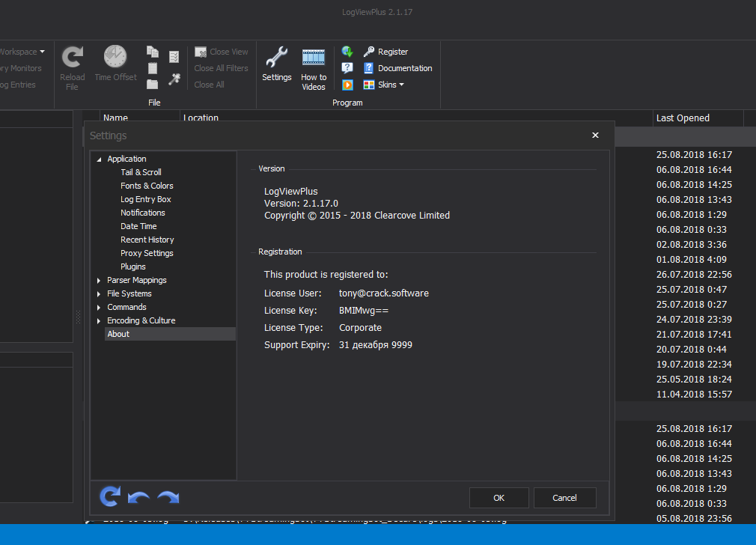
Task: Click license key BMIMwg== text
Action: [364, 311]
